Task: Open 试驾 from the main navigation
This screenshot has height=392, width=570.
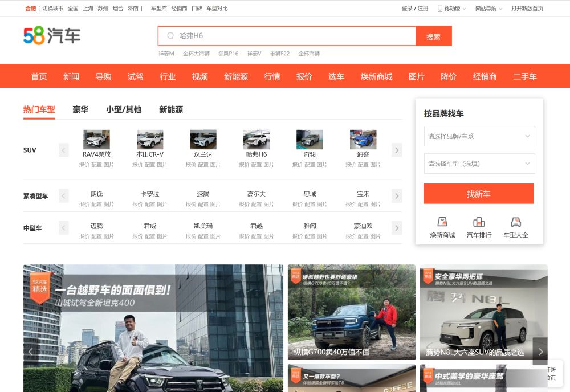Action: 136,76
